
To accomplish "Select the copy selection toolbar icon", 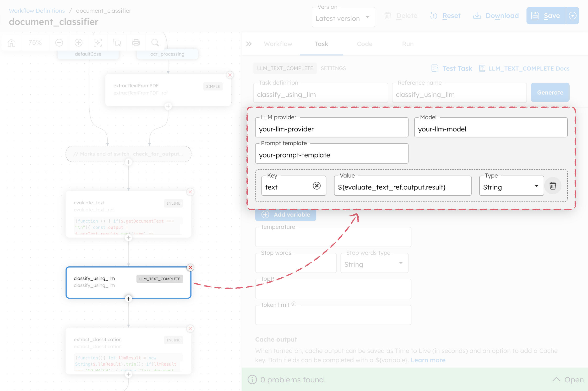I will [x=117, y=42].
